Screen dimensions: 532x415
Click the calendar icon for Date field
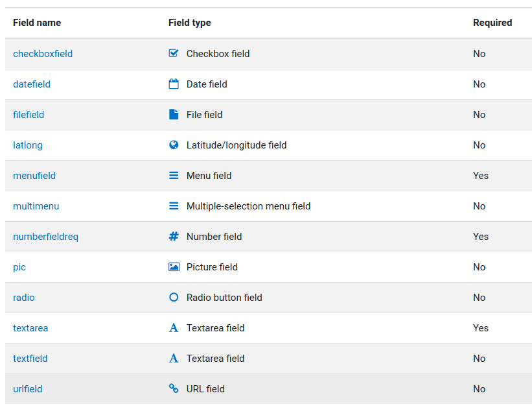(174, 84)
